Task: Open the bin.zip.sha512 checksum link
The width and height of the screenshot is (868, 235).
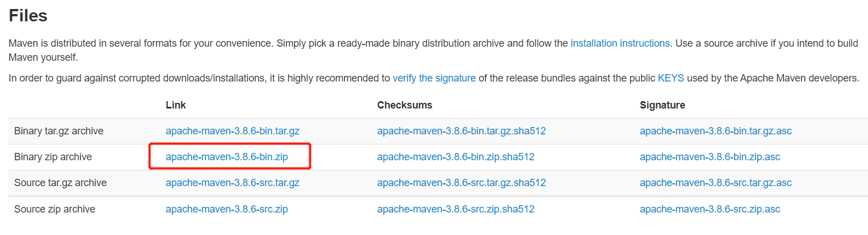Action: coord(456,157)
